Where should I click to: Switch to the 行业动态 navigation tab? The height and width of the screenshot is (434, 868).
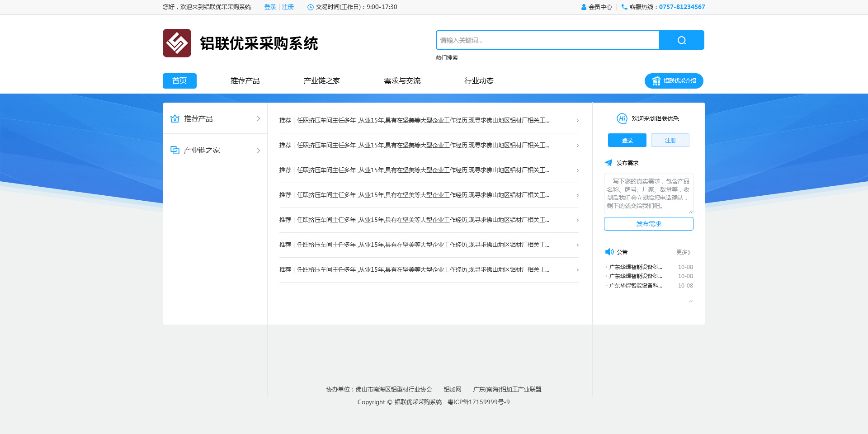point(479,81)
